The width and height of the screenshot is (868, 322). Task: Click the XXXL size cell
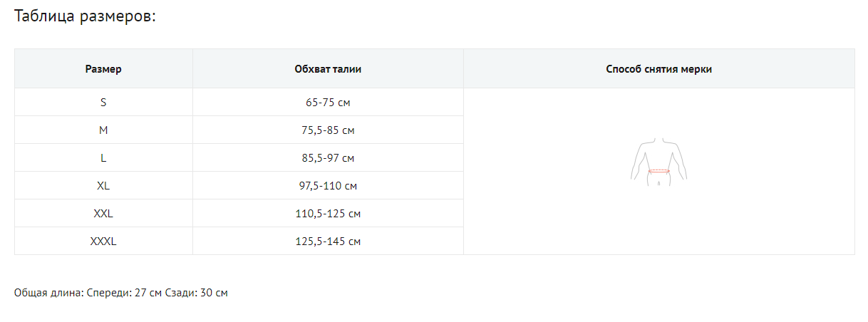click(x=103, y=241)
